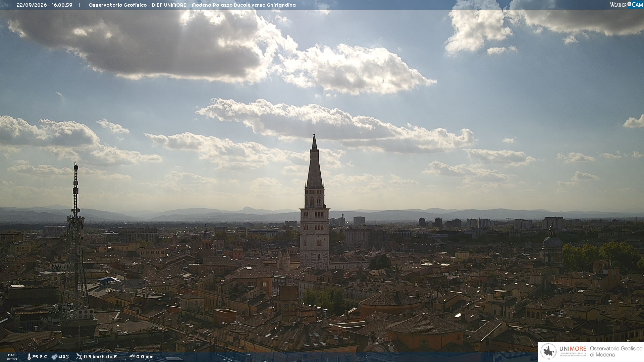
Task: Click the humidity water drops icon
Action: (x=54, y=357)
